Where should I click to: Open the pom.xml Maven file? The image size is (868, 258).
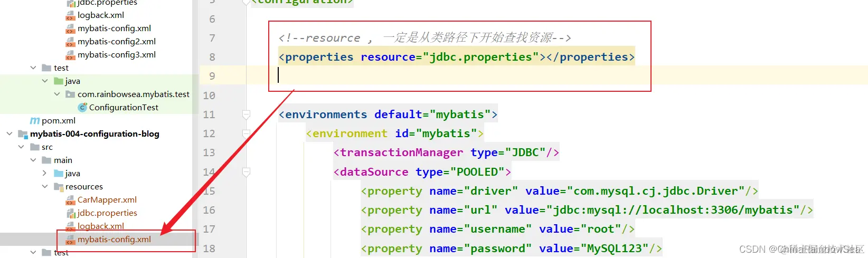tap(59, 121)
